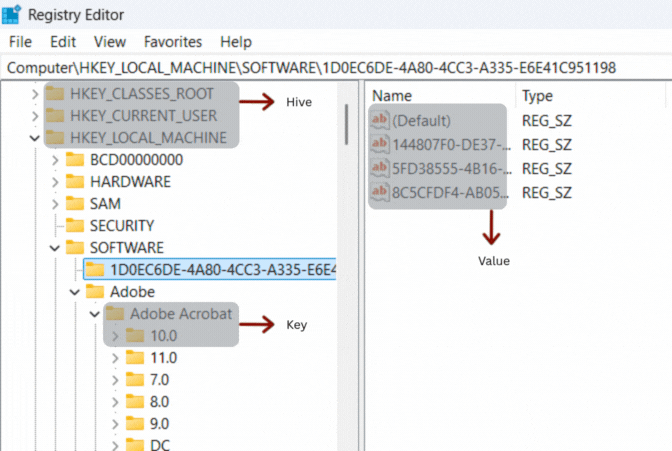Click the (Default) value string icon
This screenshot has height=451, width=672.
click(x=380, y=120)
